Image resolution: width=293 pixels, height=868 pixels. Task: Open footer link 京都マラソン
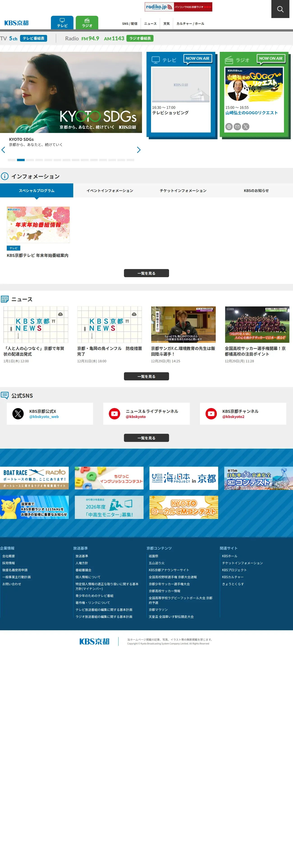pos(158,610)
